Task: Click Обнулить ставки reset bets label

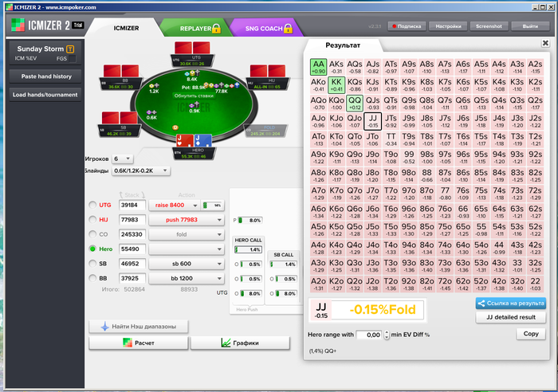Action: (x=194, y=96)
